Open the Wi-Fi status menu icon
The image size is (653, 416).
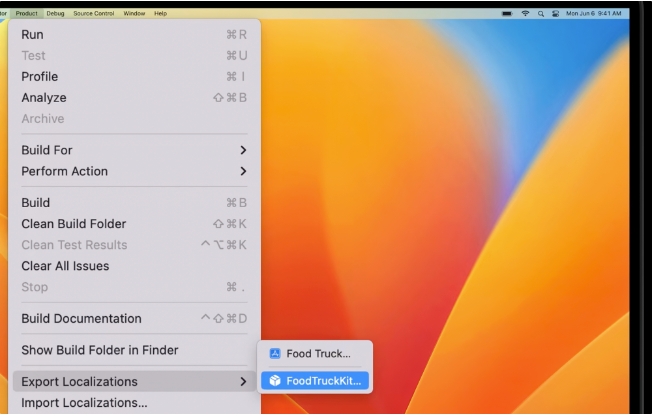(525, 13)
